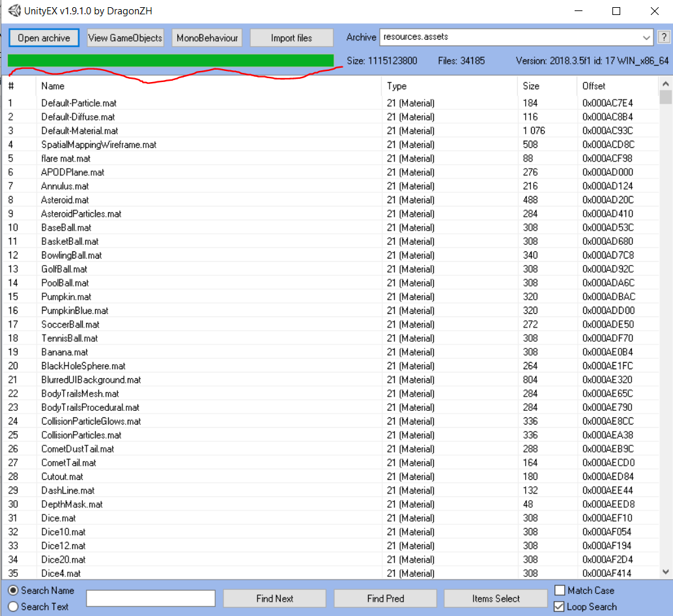673x616 pixels.
Task: Click Import files button
Action: (x=291, y=38)
